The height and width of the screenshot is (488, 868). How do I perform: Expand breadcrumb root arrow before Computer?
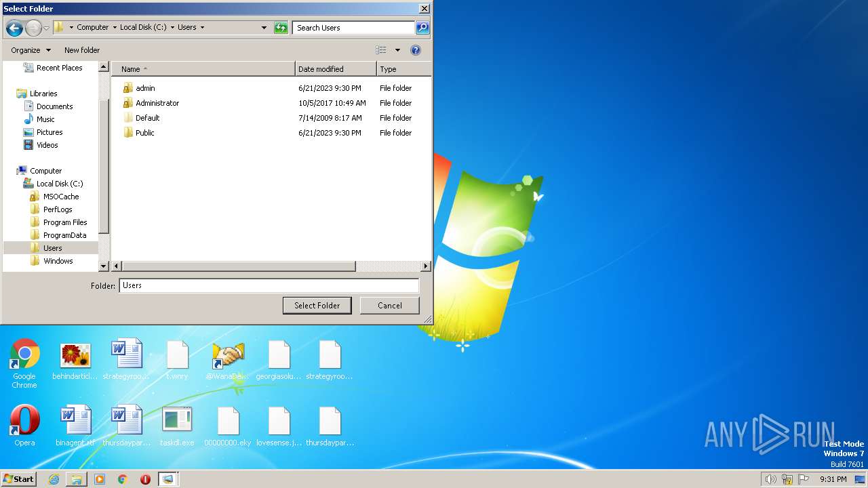point(71,28)
